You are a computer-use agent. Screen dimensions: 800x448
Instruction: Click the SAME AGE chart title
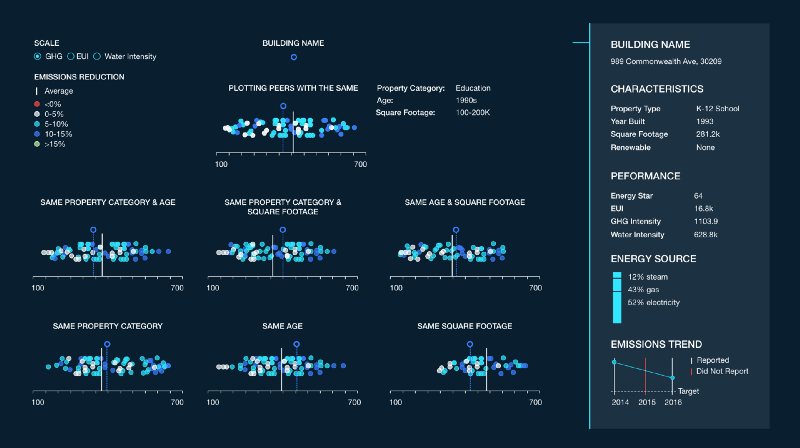click(x=282, y=326)
